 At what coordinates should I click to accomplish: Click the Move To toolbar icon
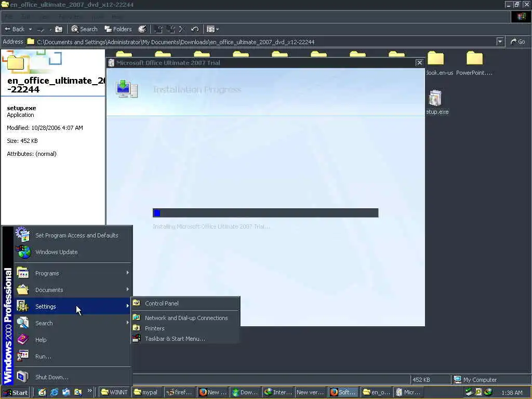click(158, 29)
